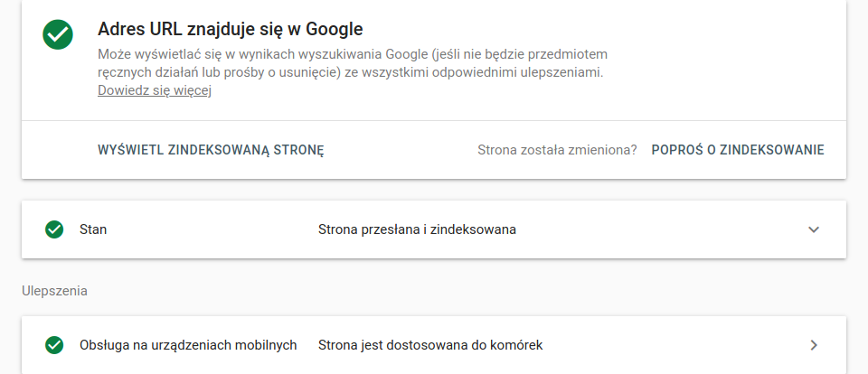Click the Ulepszenia section heading
The image size is (868, 374).
(54, 291)
